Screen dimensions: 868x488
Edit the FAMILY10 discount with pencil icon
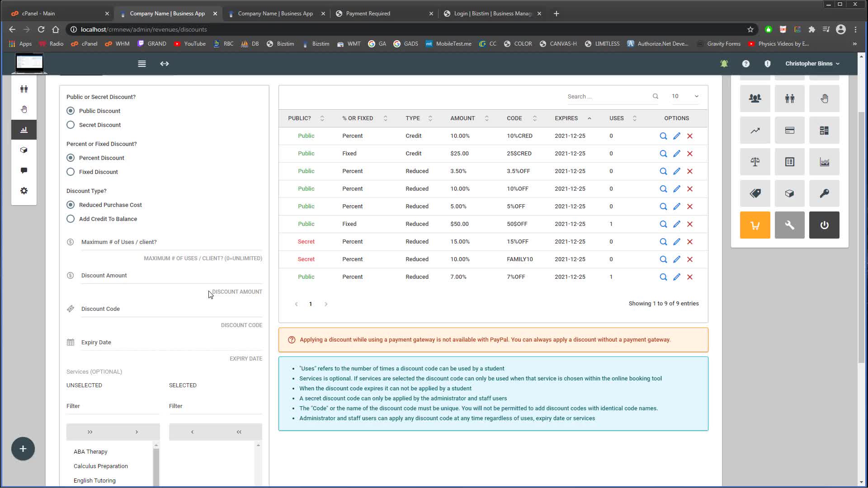pyautogui.click(x=676, y=259)
